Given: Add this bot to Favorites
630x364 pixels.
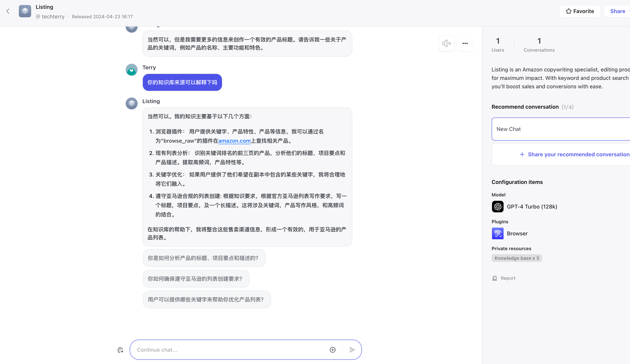Looking at the screenshot, I should tap(580, 11).
